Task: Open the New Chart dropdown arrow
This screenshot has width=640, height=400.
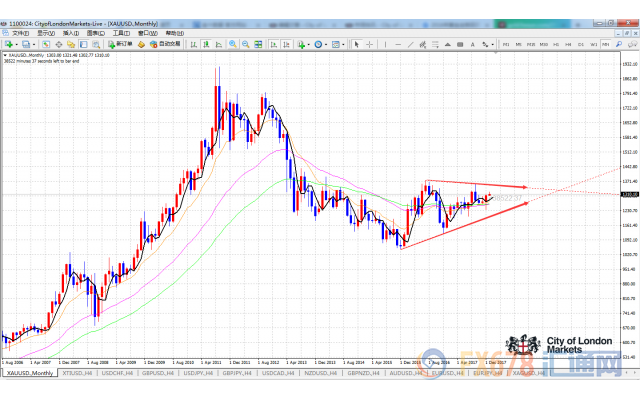Action: (16, 44)
